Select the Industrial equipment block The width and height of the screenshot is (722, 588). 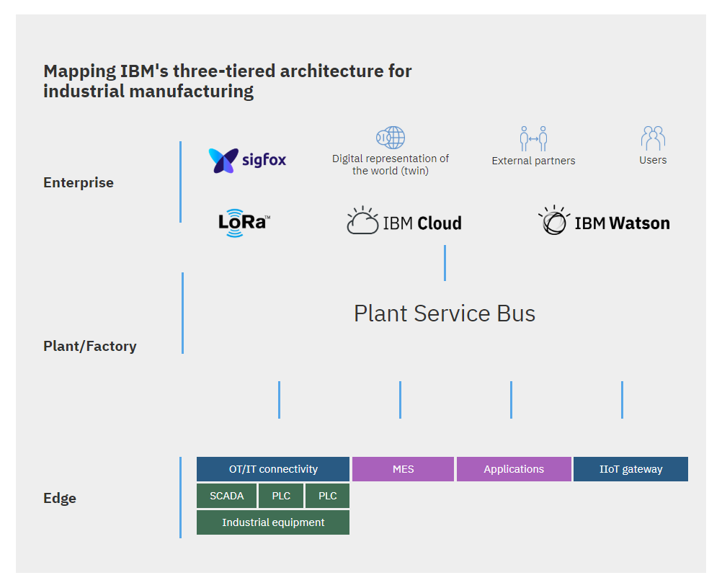tap(273, 522)
